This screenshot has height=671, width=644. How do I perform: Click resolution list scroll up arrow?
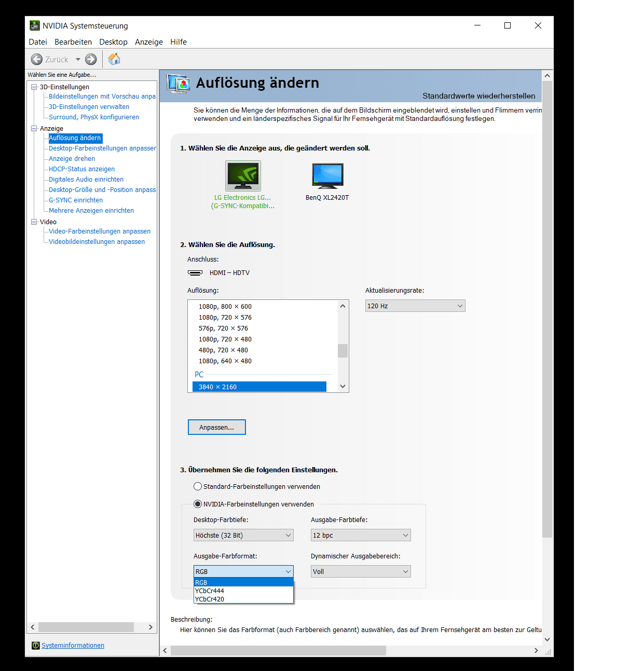pos(342,306)
